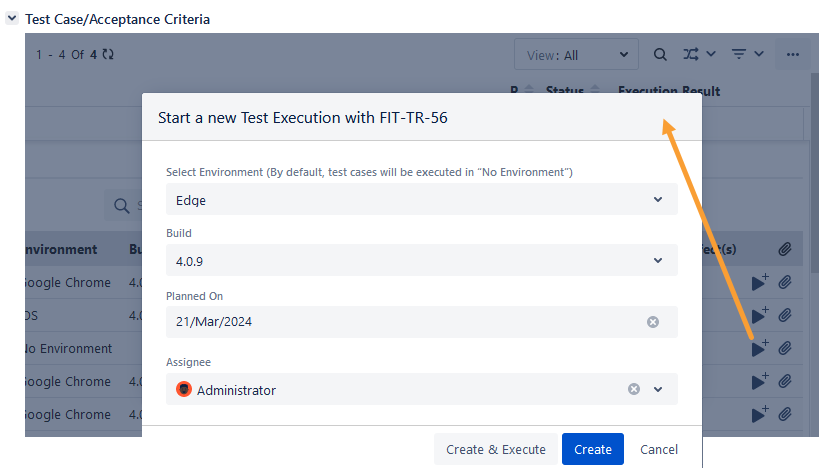Expand the chevron beside the shuffle icon

[x=711, y=54]
